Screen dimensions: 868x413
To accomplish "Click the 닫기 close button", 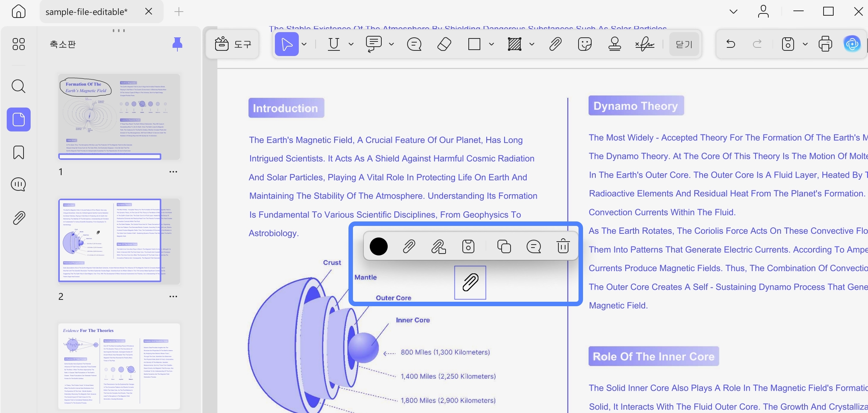I will coord(684,44).
